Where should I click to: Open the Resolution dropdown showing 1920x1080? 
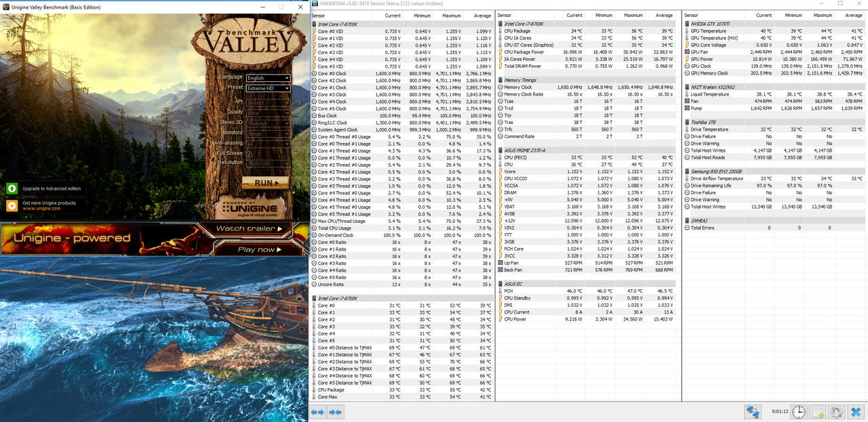tap(268, 163)
